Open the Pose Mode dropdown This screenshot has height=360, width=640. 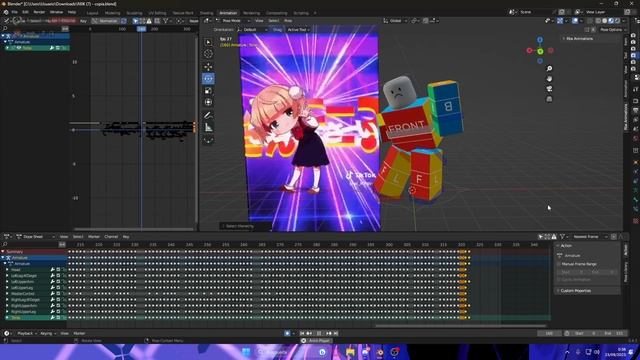(233, 20)
